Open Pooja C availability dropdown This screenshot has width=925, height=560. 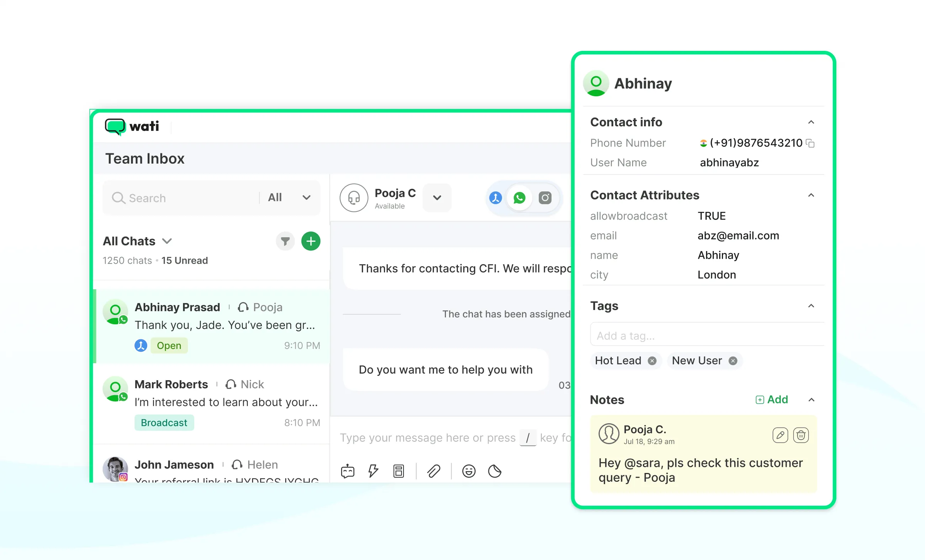[437, 198]
